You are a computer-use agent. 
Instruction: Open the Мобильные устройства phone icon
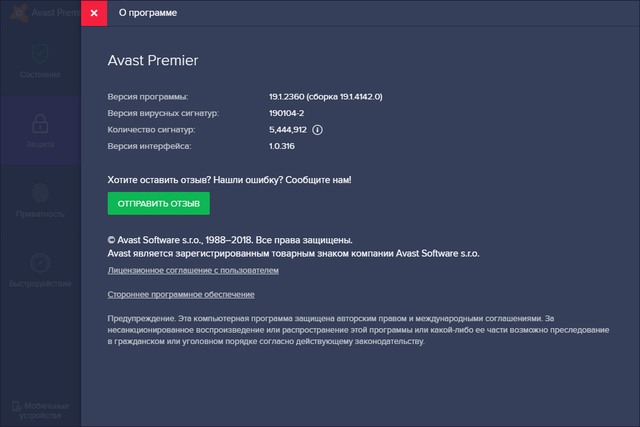coord(17,407)
